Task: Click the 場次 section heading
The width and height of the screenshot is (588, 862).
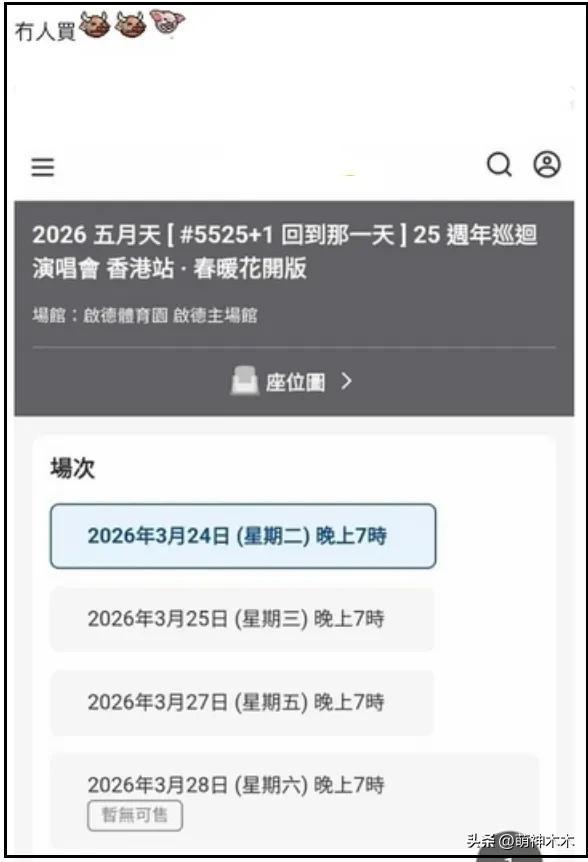Action: [x=73, y=468]
